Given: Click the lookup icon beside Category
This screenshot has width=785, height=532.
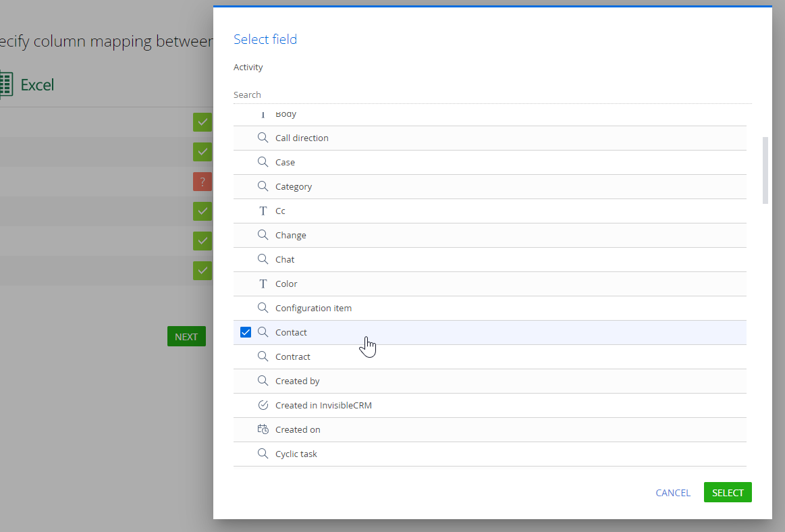Looking at the screenshot, I should 263,186.
